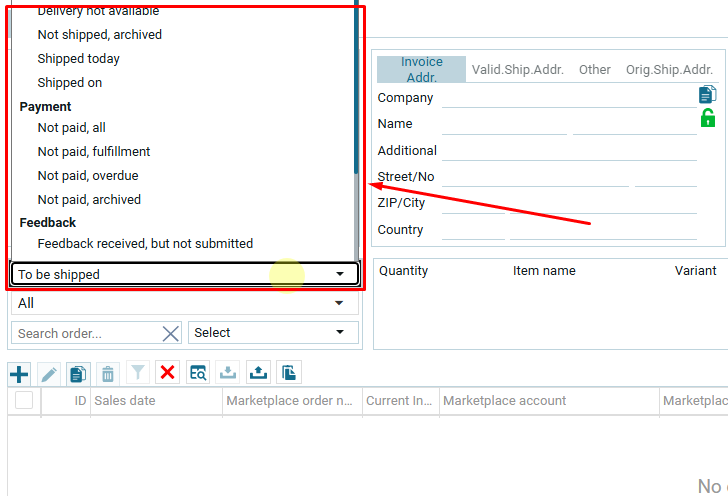The height and width of the screenshot is (496, 728).
Task: Choose 'Not paid, overdue' from the list
Action: (x=88, y=176)
